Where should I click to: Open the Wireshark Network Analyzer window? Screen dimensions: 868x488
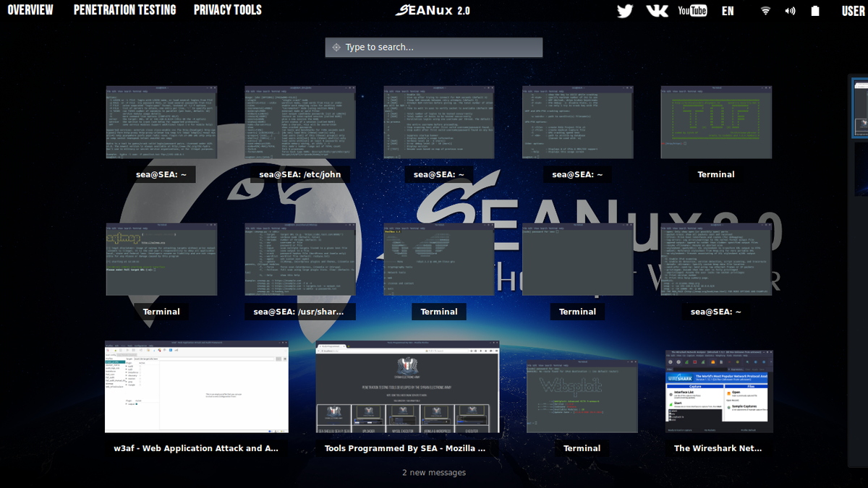tap(719, 391)
